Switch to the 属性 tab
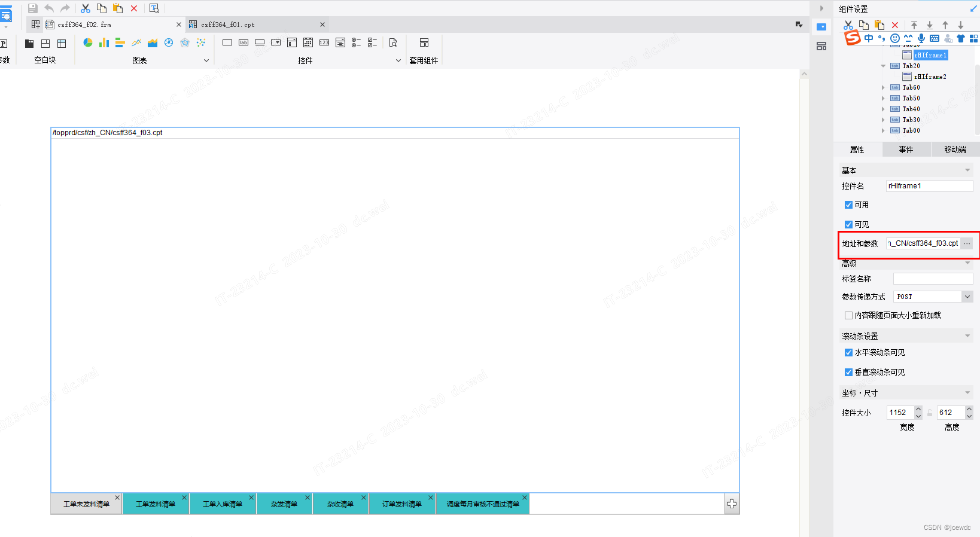980x537 pixels. tap(857, 149)
